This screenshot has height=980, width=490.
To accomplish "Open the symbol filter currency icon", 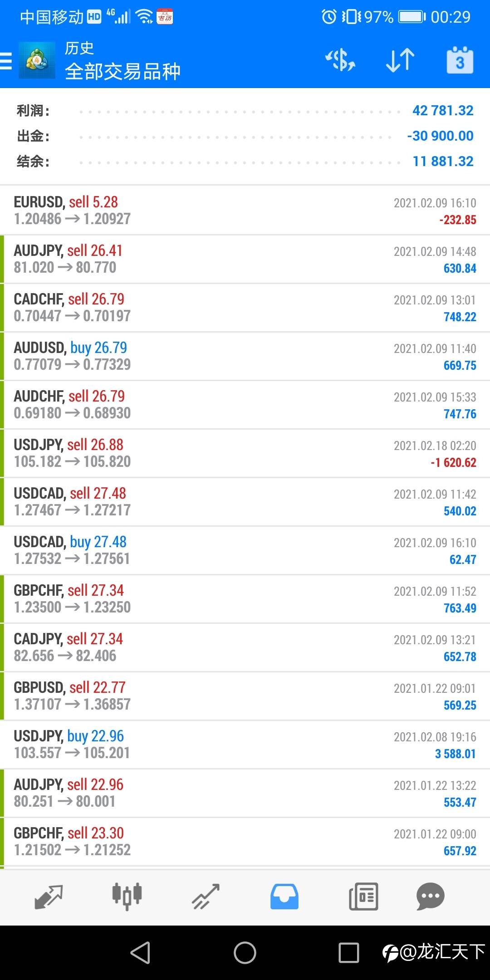I will 340,60.
